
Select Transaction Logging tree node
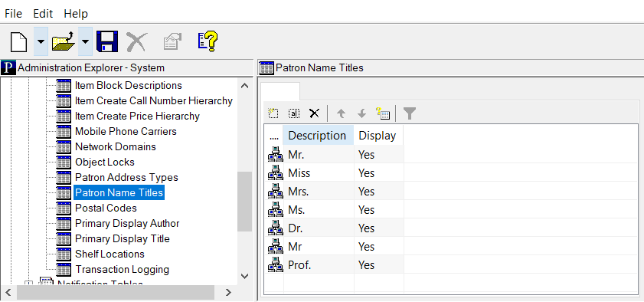click(x=122, y=270)
